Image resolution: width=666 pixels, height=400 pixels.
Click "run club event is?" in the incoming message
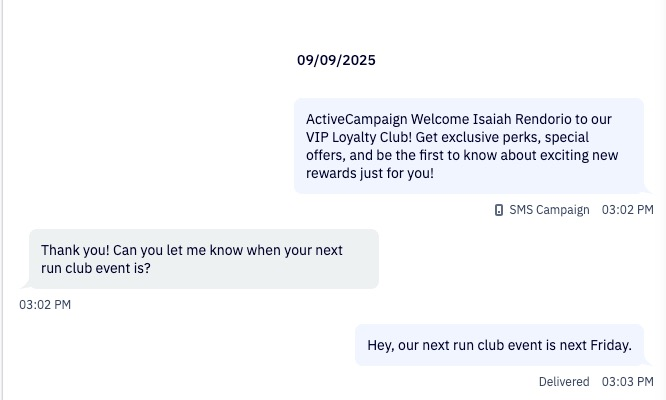pos(96,268)
